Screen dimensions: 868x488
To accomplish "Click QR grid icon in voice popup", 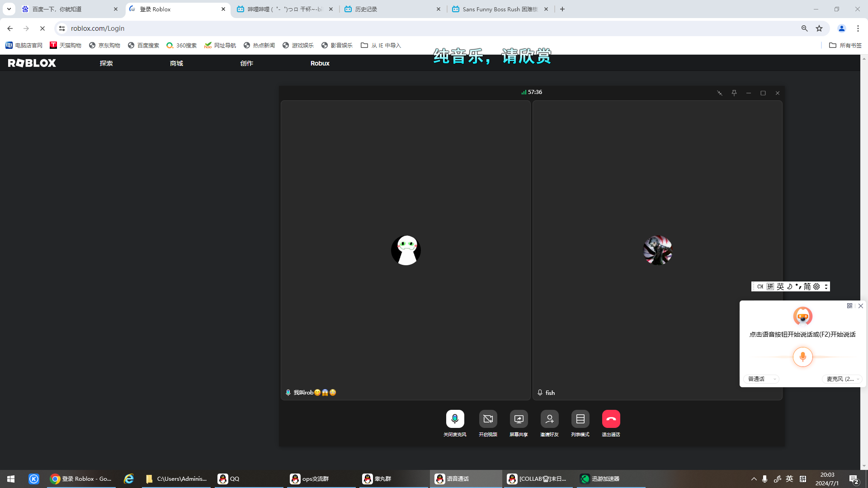I will pos(849,306).
